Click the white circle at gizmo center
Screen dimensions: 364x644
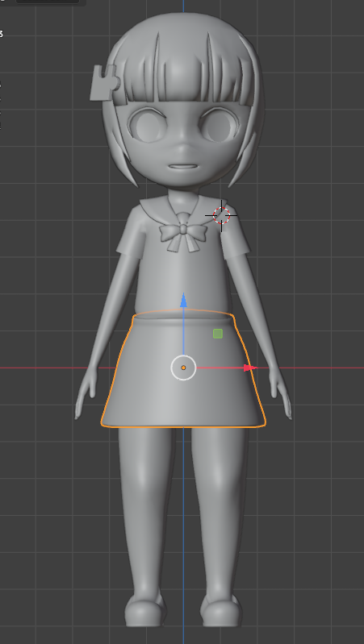183,368
